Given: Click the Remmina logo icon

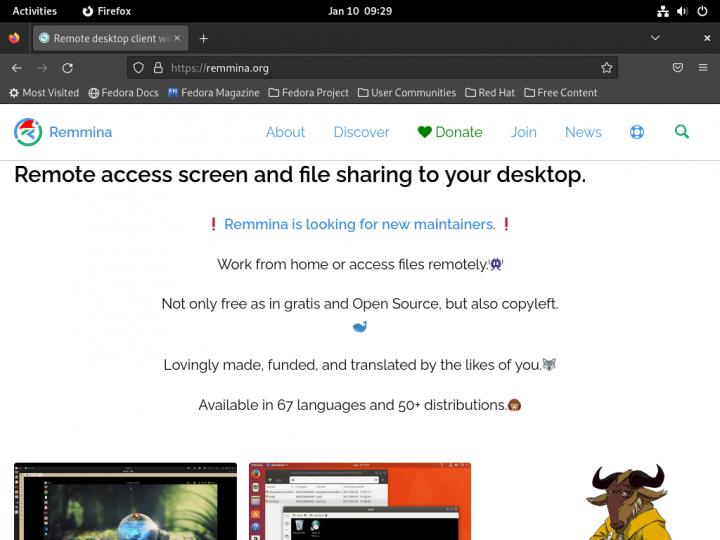Looking at the screenshot, I should coord(28,132).
